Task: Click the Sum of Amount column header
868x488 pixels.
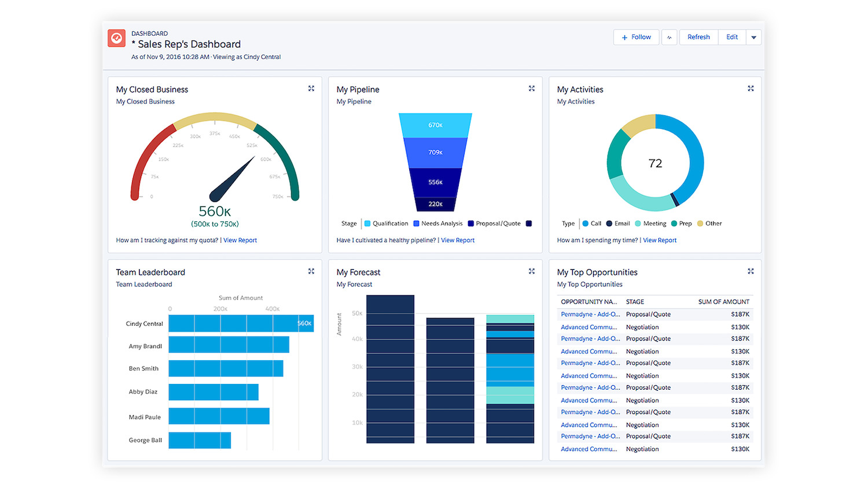Action: click(723, 302)
